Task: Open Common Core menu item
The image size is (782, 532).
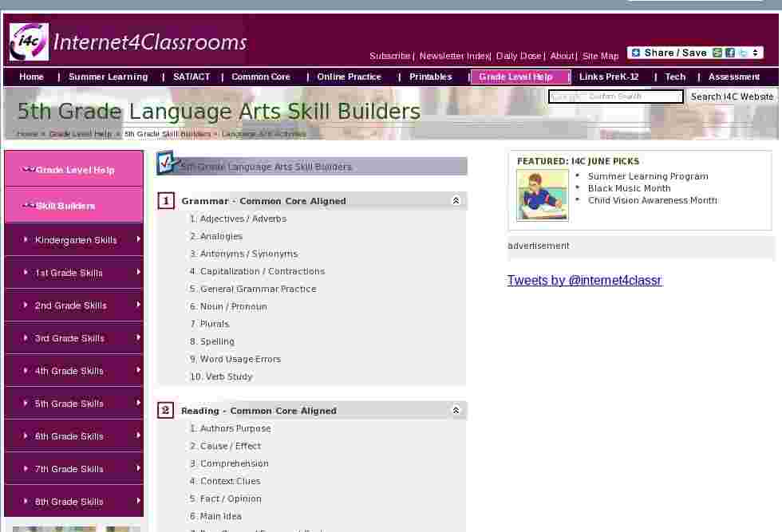Action: [261, 77]
